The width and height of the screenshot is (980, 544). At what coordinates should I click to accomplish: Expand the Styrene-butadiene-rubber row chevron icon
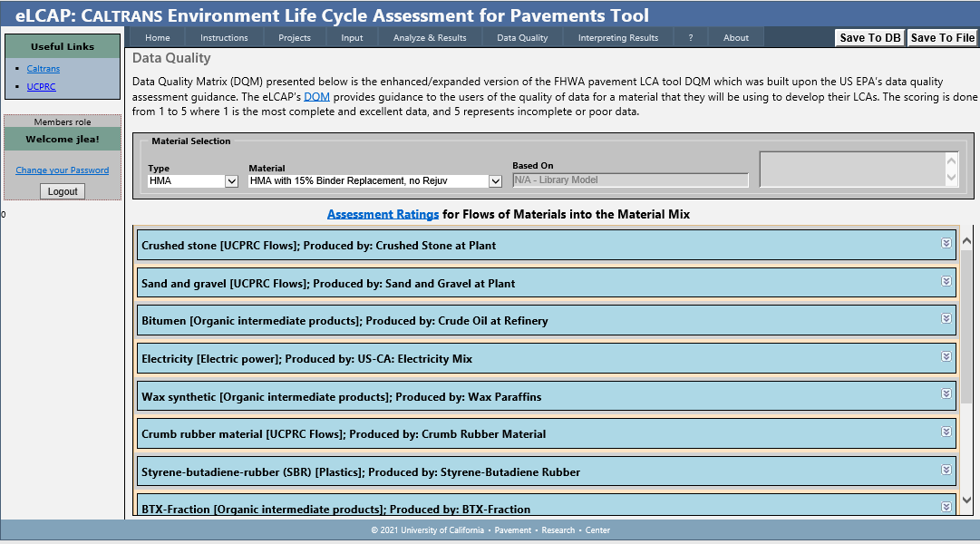click(x=946, y=470)
